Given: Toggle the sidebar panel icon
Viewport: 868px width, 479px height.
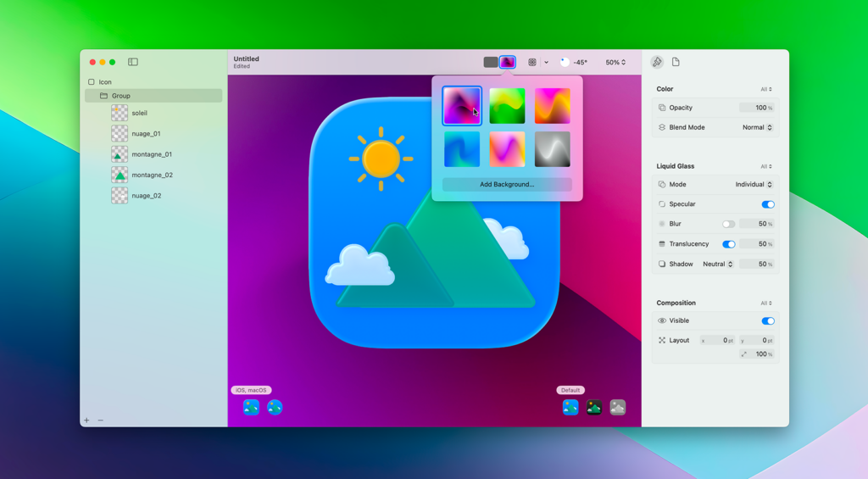Looking at the screenshot, I should click(133, 62).
